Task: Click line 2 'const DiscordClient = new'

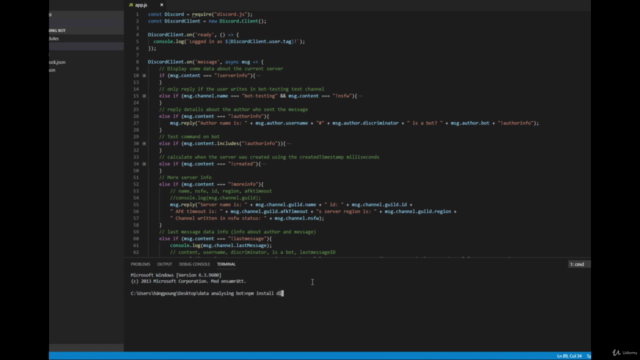Action: click(207, 21)
